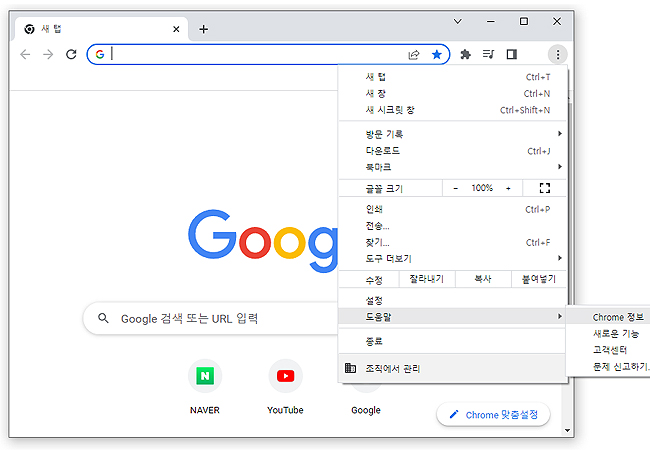Click the Google shortcut label
The width and height of the screenshot is (650, 450).
(366, 410)
